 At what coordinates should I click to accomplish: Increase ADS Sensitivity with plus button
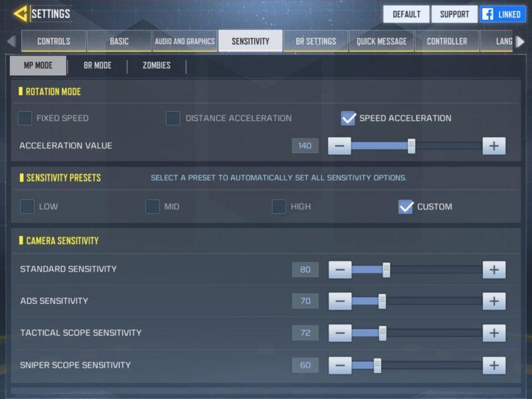click(494, 301)
